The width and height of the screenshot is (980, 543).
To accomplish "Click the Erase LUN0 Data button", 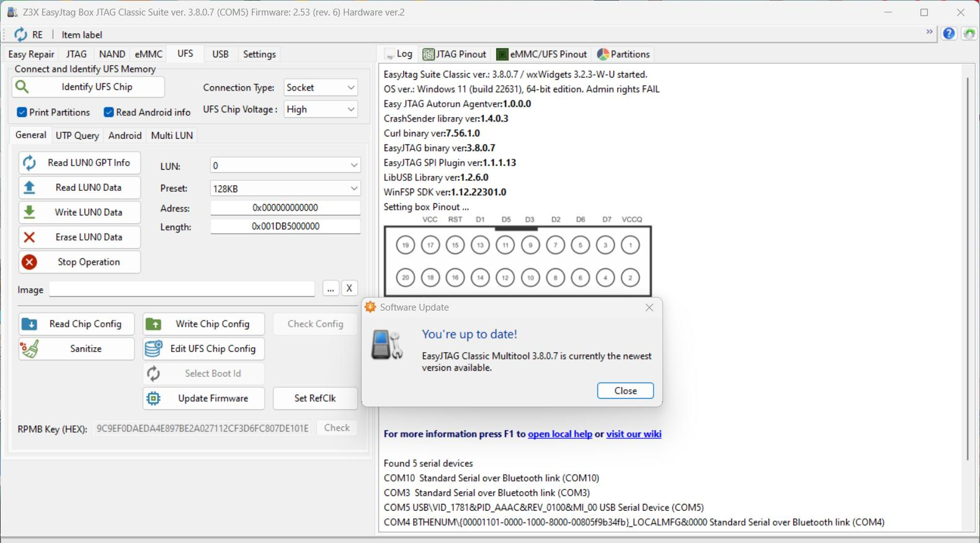I will coord(79,237).
